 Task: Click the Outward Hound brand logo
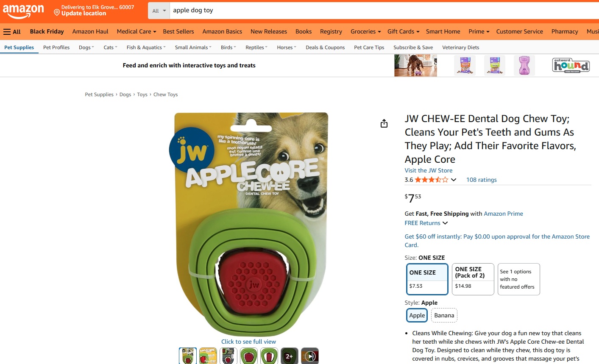coord(571,66)
